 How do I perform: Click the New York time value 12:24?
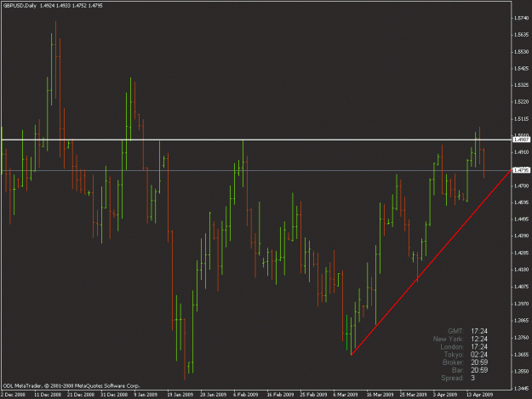pos(479,339)
